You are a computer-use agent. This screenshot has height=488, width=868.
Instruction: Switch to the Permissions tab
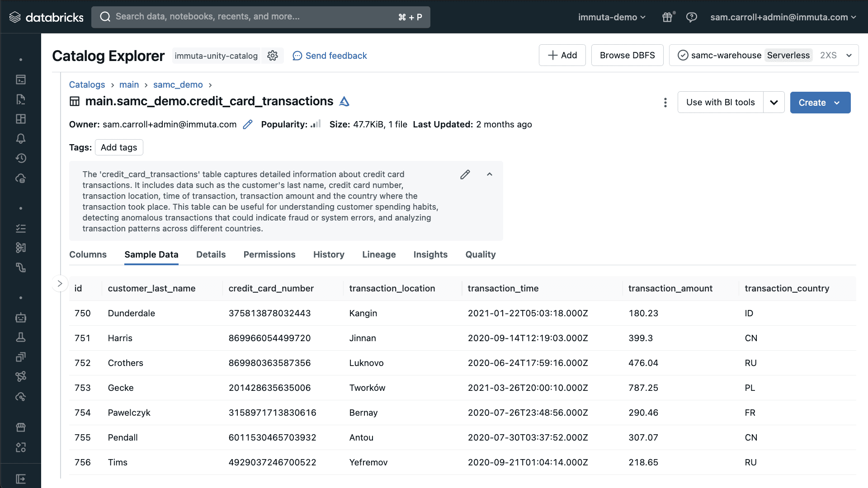(269, 254)
